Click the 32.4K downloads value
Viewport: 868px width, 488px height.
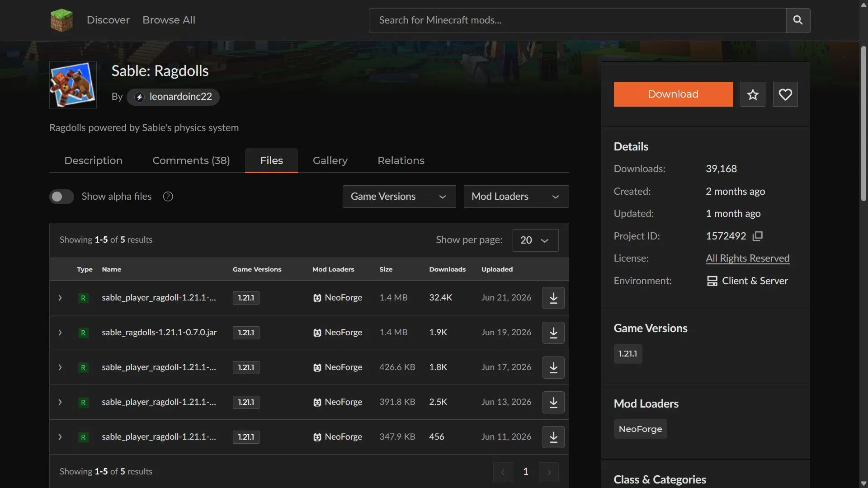(440, 298)
